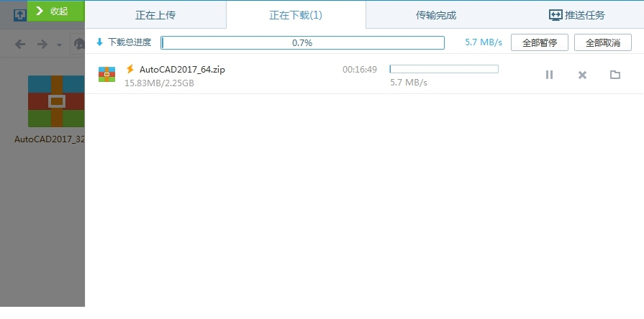The height and width of the screenshot is (319, 644).
Task: Select the AutoCAD2017_64.zip file name
Action: 182,69
